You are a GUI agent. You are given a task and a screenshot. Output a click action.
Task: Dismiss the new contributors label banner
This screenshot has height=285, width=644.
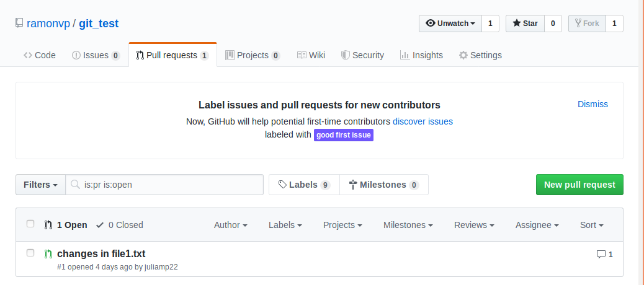(593, 104)
